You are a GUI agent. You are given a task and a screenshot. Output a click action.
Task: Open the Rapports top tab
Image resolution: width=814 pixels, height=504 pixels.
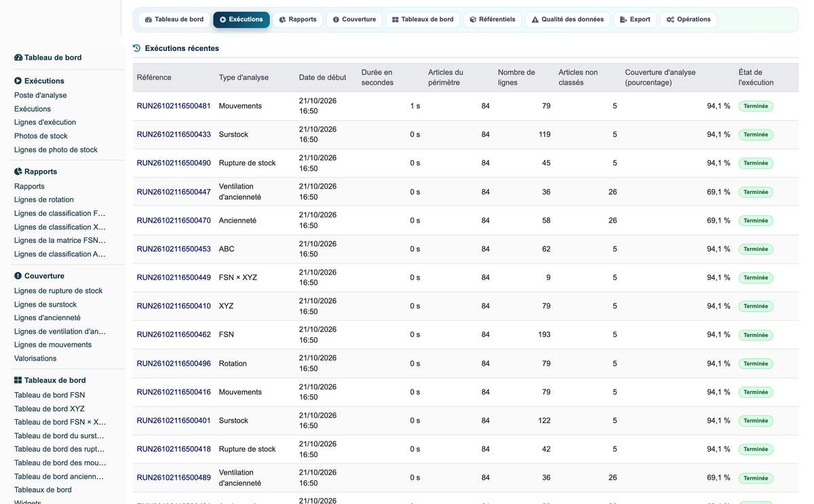pyautogui.click(x=298, y=20)
